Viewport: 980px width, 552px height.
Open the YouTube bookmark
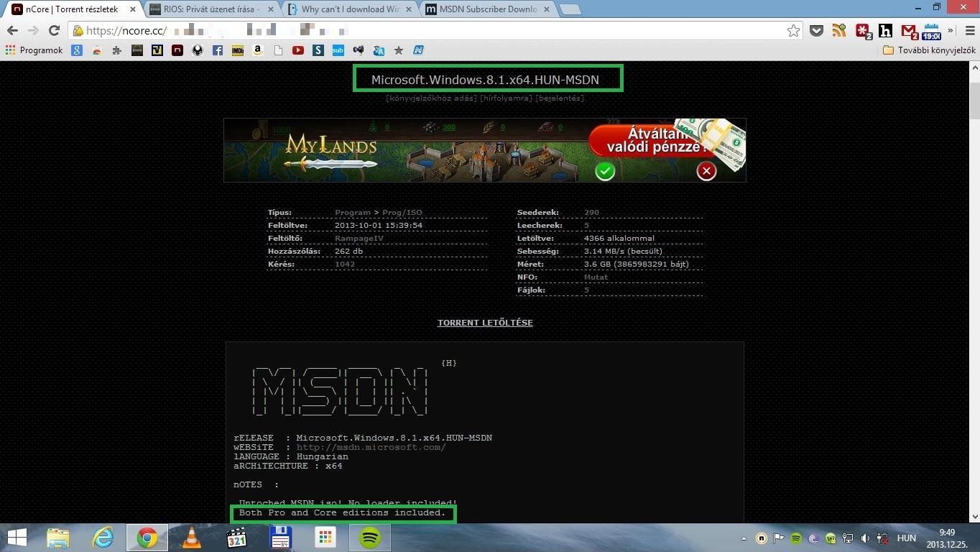(x=298, y=50)
